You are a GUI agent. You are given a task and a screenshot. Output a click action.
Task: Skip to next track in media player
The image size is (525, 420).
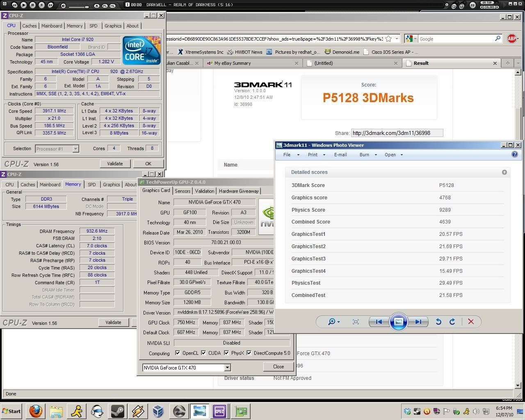[x=50, y=5]
